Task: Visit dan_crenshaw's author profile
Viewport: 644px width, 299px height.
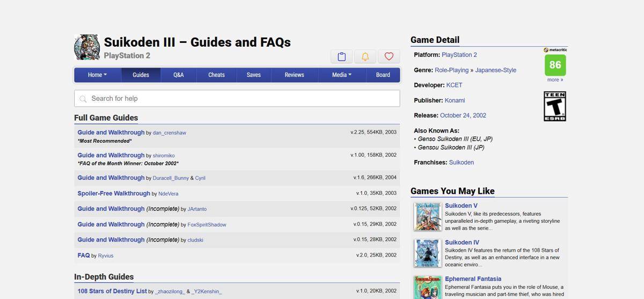Action: click(x=170, y=133)
